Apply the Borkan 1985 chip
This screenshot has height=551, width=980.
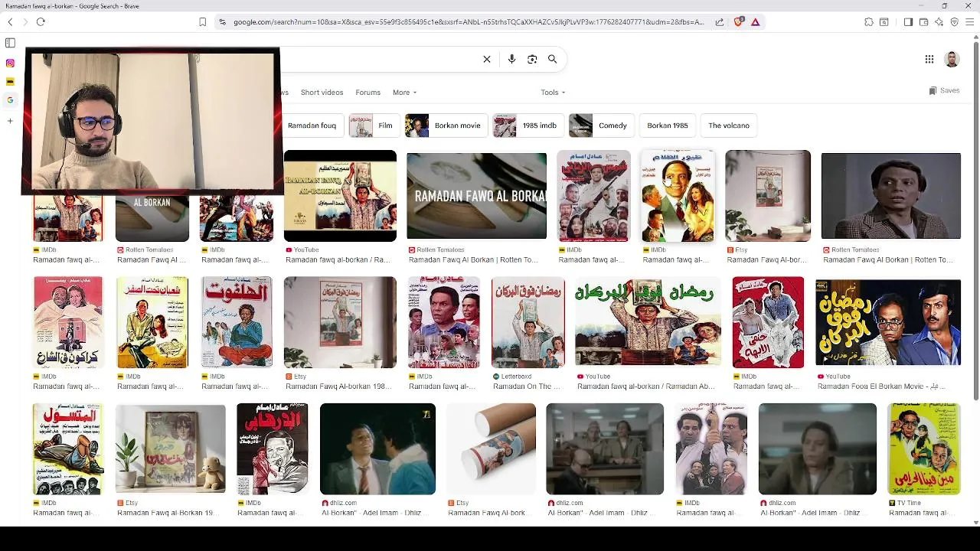[668, 126]
